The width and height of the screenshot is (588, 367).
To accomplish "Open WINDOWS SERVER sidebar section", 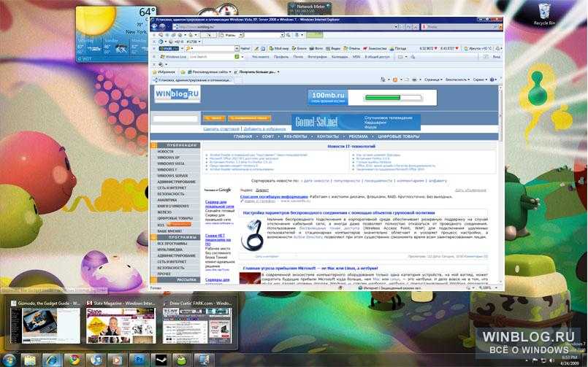I will pos(172,176).
